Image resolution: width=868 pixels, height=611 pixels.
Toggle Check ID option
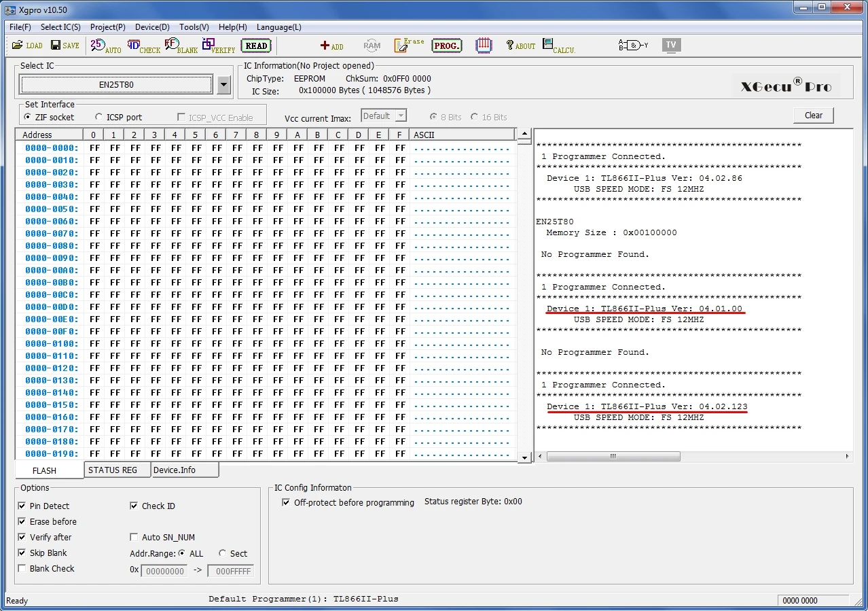point(152,506)
